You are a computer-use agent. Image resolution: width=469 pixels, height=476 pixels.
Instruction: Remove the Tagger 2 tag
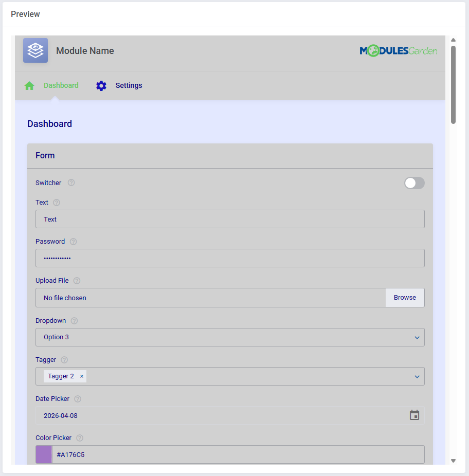[x=82, y=376]
